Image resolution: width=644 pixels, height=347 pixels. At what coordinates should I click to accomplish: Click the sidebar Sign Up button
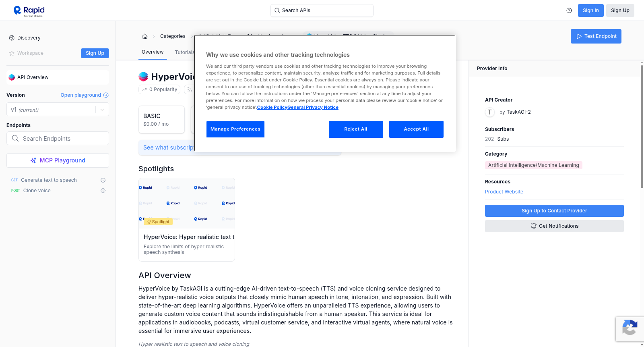click(x=95, y=53)
